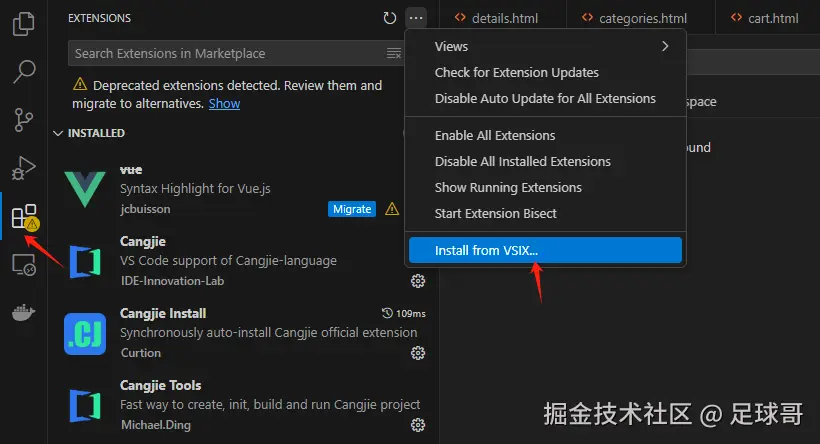Viewport: 820px width, 444px height.
Task: Select the Extensions view icon
Action: pyautogui.click(x=25, y=217)
